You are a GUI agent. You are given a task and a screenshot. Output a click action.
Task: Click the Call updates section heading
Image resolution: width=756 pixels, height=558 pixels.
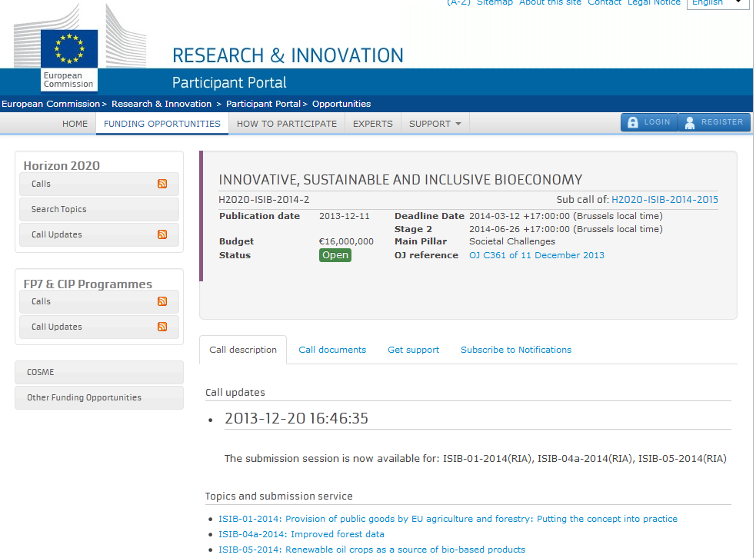coord(235,392)
